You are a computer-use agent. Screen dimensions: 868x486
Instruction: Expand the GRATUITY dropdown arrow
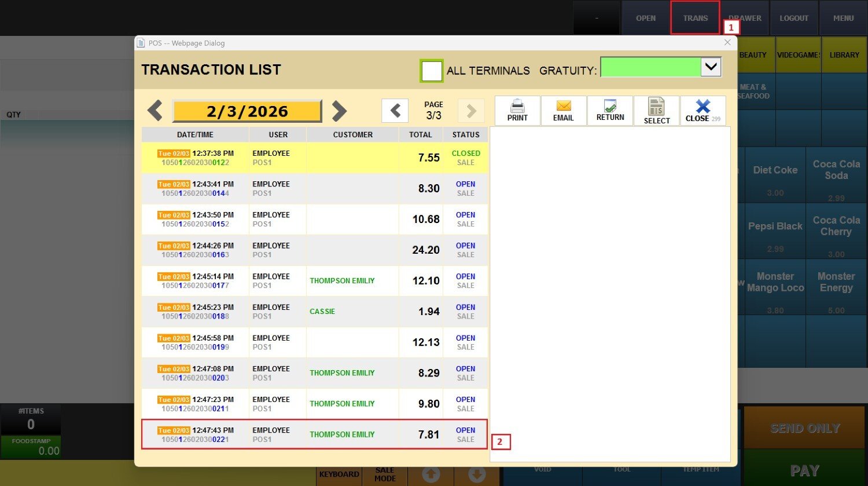[711, 67]
